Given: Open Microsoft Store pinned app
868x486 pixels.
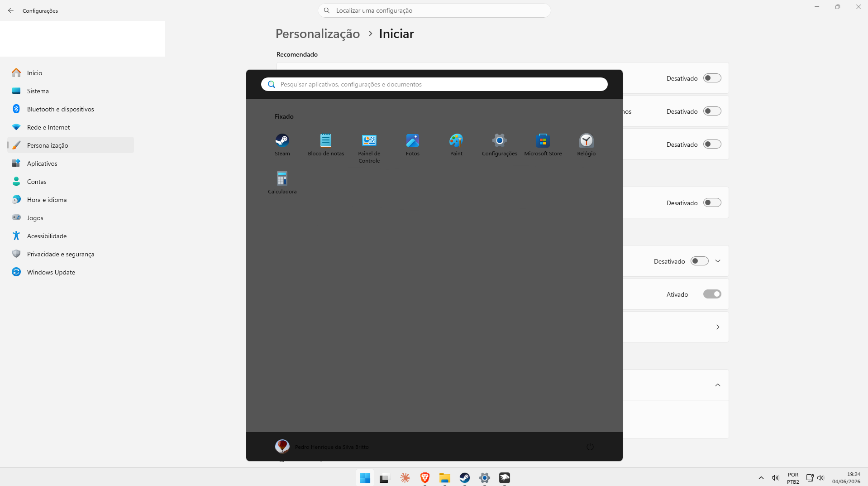Looking at the screenshot, I should [543, 145].
